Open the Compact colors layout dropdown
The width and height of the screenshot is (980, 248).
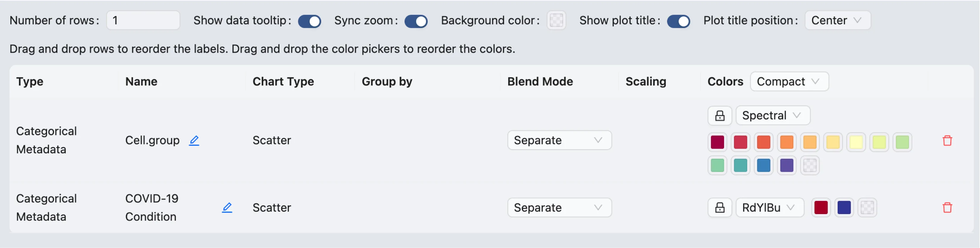coord(789,82)
